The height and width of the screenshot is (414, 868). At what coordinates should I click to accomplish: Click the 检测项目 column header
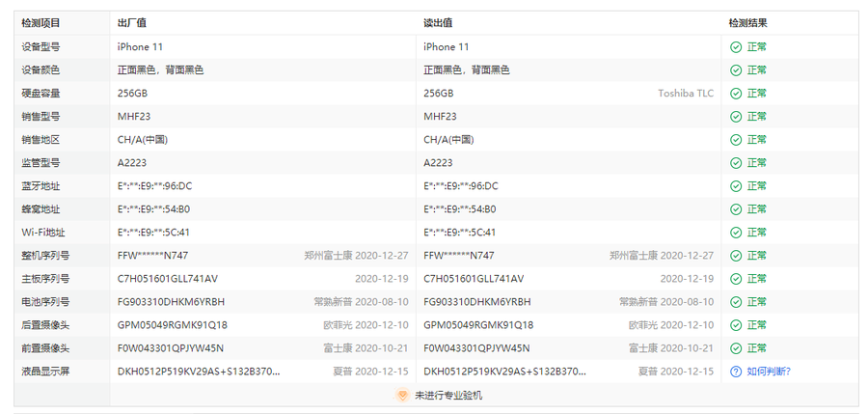41,23
